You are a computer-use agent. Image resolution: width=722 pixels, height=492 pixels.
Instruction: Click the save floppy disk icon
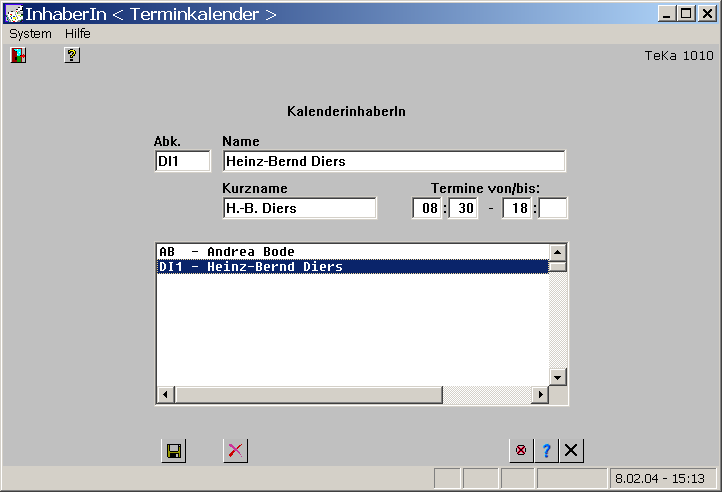click(x=173, y=451)
